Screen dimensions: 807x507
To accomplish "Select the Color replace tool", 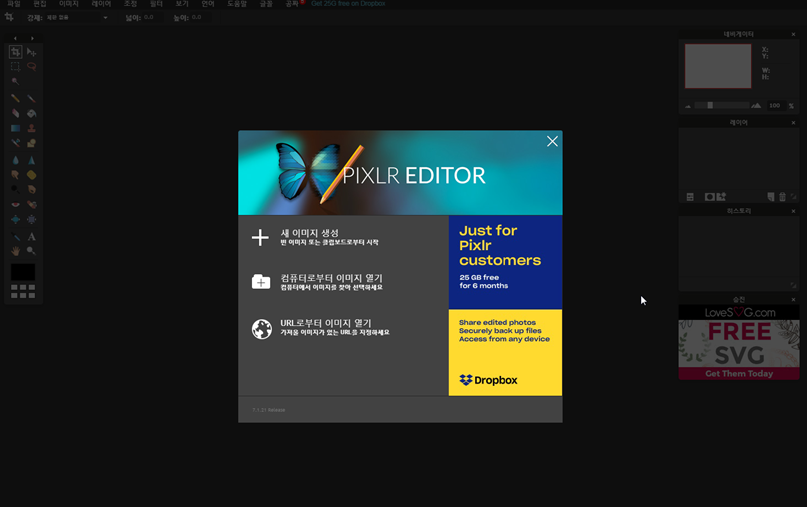I will coord(15,143).
